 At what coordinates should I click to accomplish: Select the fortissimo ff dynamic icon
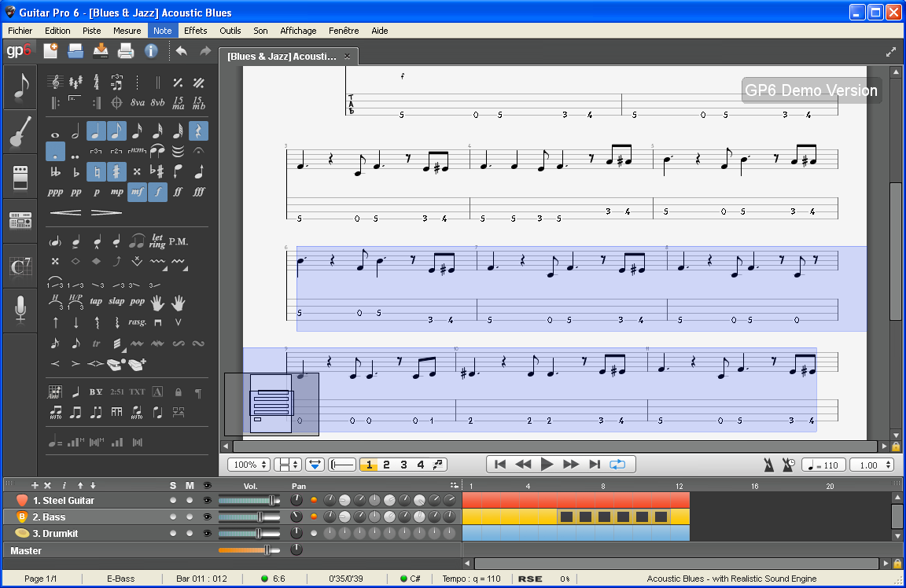tap(178, 192)
